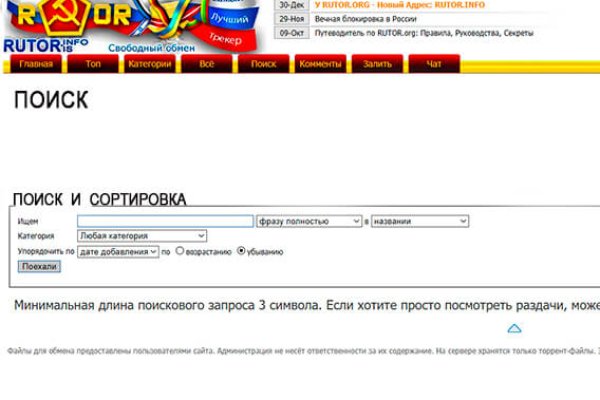
Task: Open the 'дате добавления' sort dropdown
Action: tap(118, 252)
